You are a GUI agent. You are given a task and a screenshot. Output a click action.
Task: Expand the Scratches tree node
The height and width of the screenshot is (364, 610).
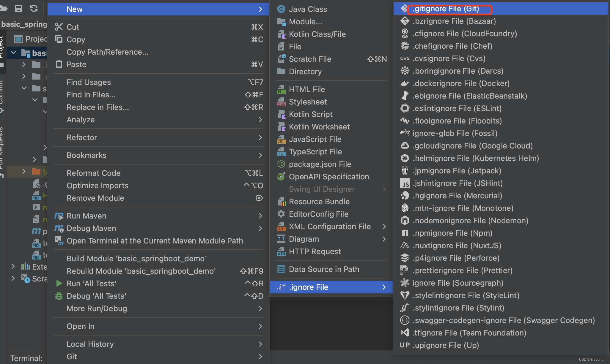click(13, 278)
